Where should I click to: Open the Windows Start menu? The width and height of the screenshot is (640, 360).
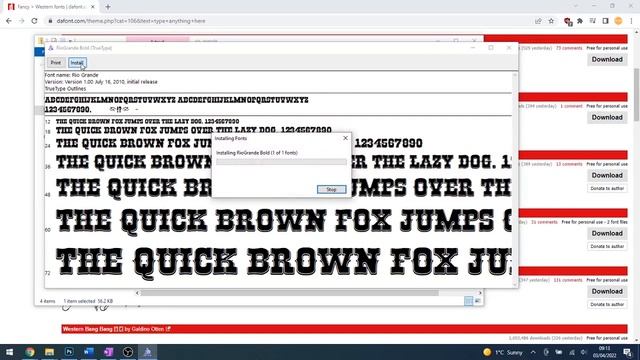click(9, 352)
